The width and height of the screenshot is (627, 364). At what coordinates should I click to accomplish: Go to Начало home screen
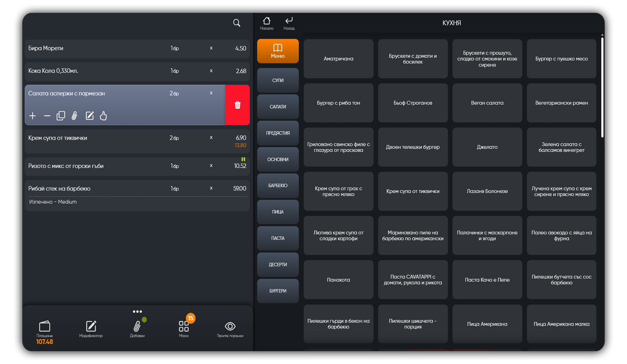[x=267, y=23]
